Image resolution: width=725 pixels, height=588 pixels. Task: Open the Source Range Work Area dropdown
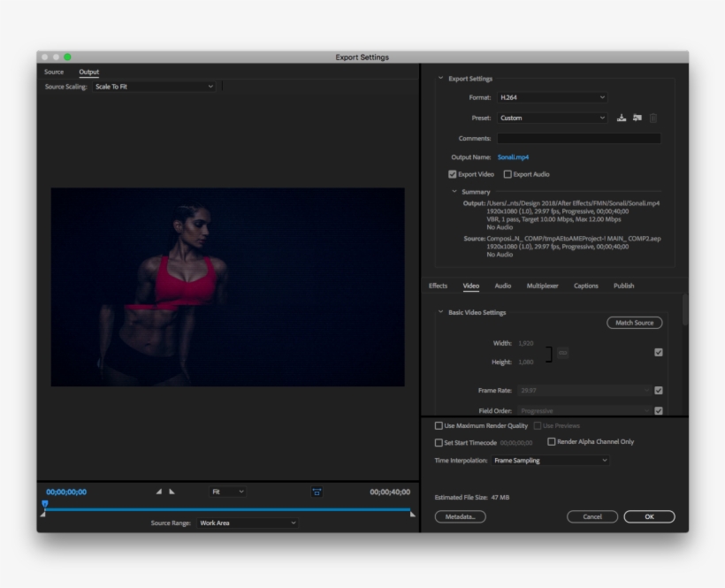(x=248, y=523)
